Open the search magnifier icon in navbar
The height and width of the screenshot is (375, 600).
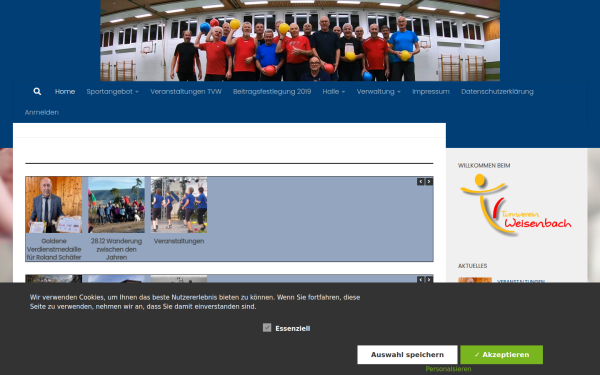tap(37, 91)
